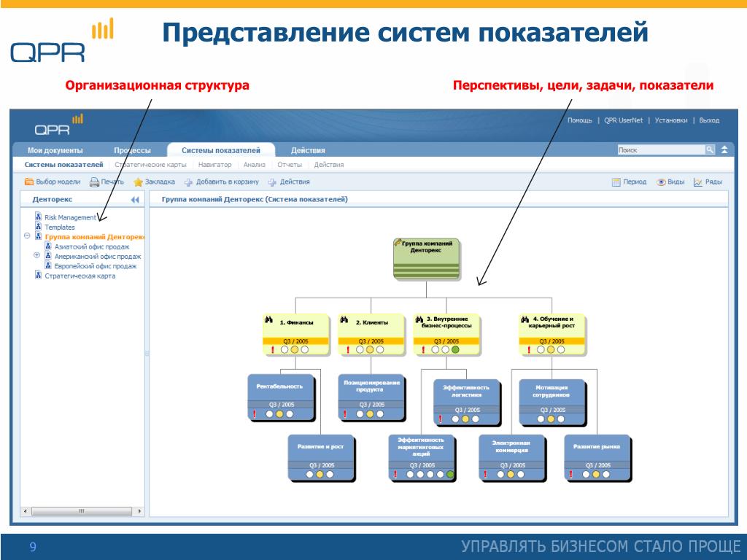Image resolution: width=747 pixels, height=560 pixels.
Task: Click binoculars icon on Внутренние бизнес-процессы
Action: 419,320
